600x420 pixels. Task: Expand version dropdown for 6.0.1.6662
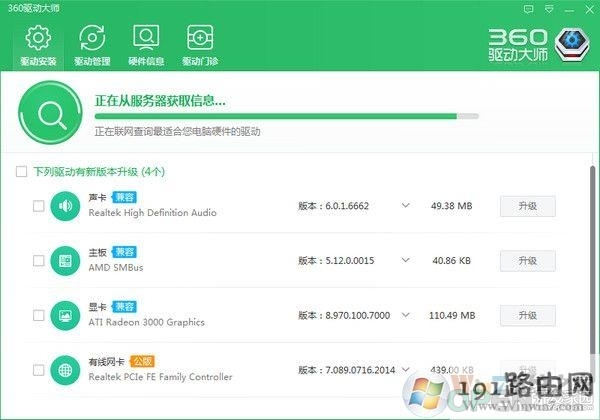tap(406, 206)
